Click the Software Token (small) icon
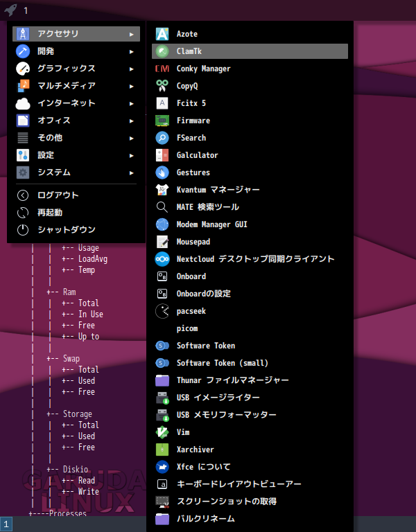 click(x=162, y=363)
